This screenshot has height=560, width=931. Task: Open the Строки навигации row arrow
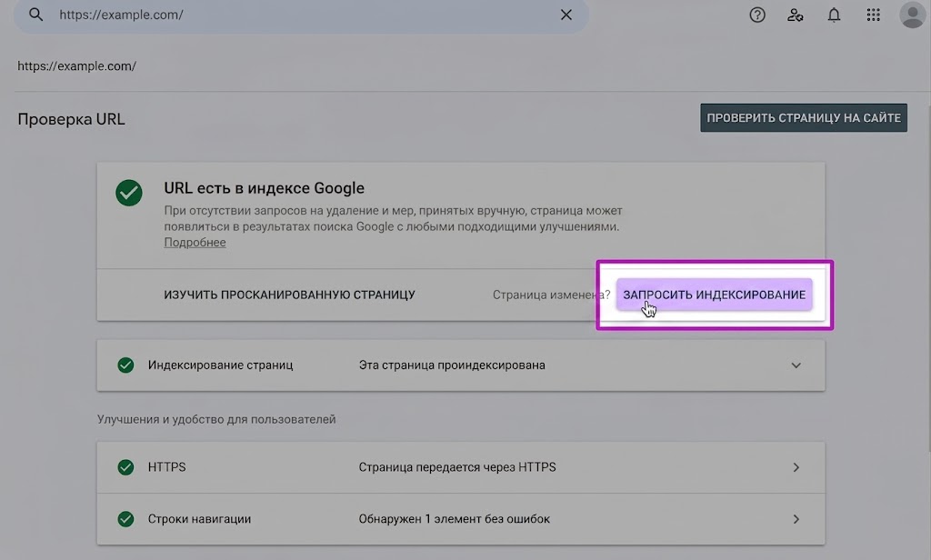(796, 519)
